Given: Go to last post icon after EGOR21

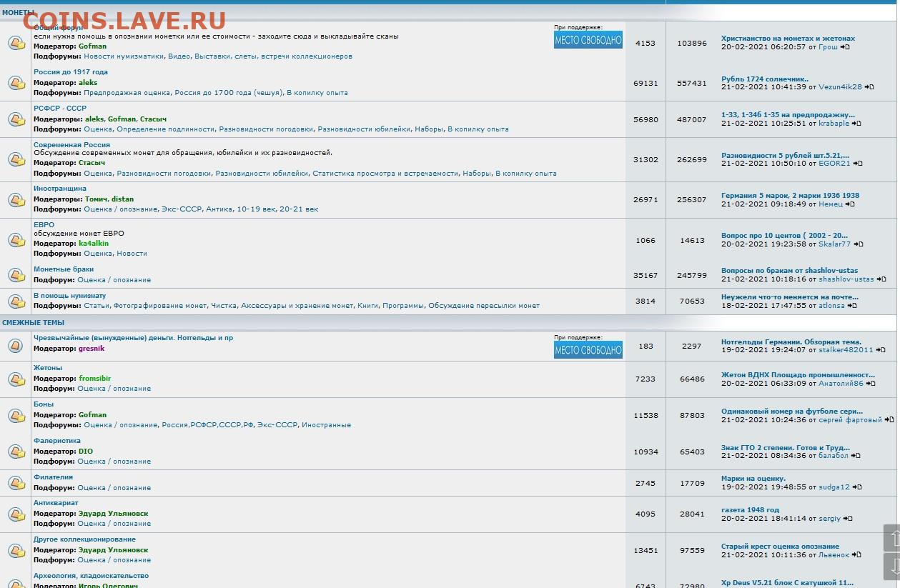Looking at the screenshot, I should [858, 164].
